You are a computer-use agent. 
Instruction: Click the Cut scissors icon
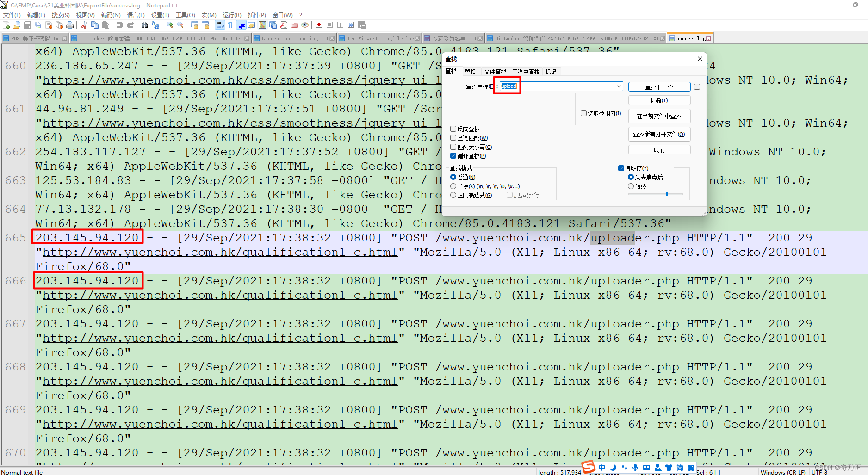(84, 25)
